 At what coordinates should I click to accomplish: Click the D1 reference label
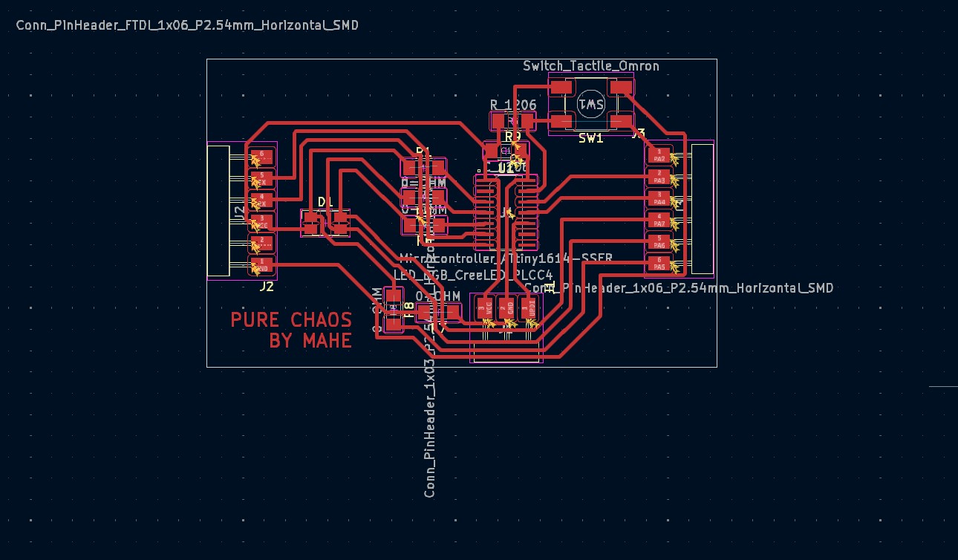[x=325, y=202]
